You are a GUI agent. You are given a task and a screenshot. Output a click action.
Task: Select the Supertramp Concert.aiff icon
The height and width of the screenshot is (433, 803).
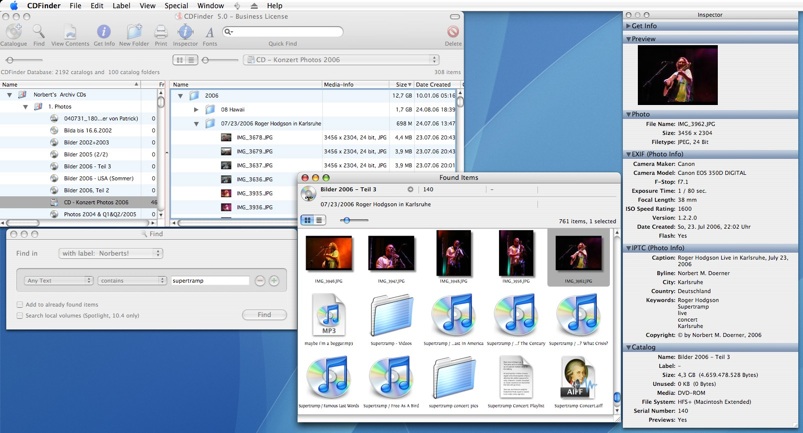[579, 378]
